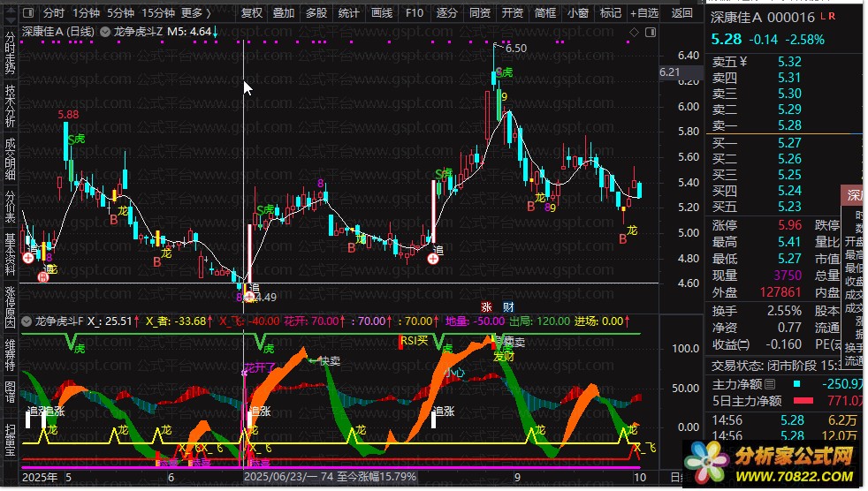
Task: Open 图谱 in the left sidebar
Action: 10,392
